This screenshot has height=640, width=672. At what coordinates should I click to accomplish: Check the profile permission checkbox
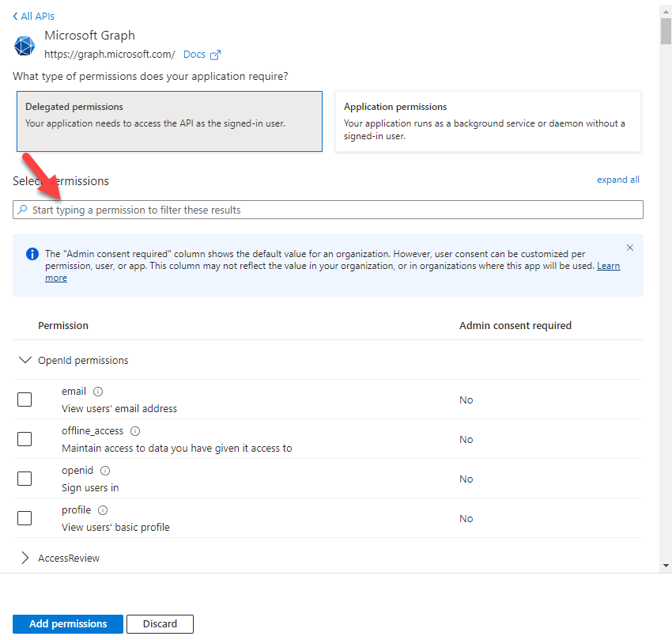(25, 517)
